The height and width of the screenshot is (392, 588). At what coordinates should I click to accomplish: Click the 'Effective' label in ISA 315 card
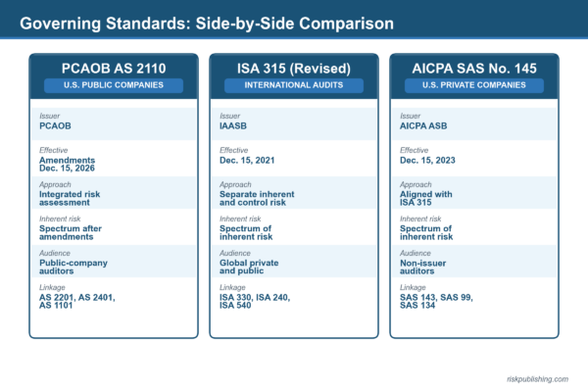click(233, 150)
